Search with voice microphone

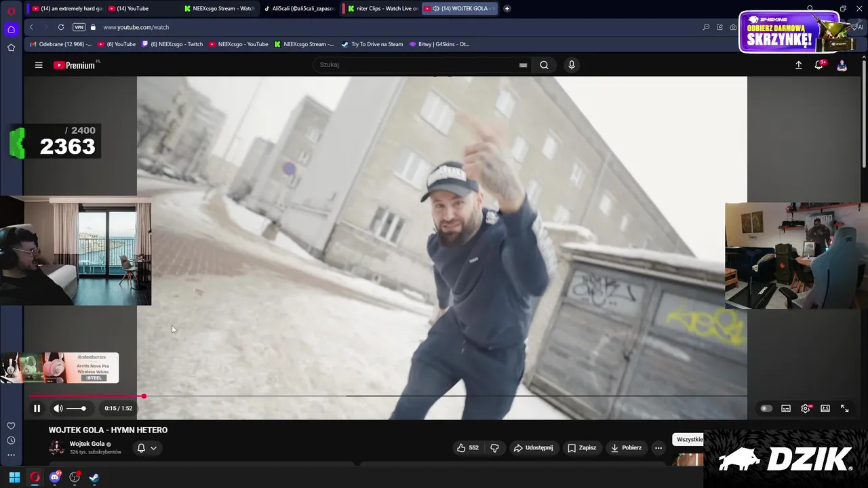tap(572, 65)
